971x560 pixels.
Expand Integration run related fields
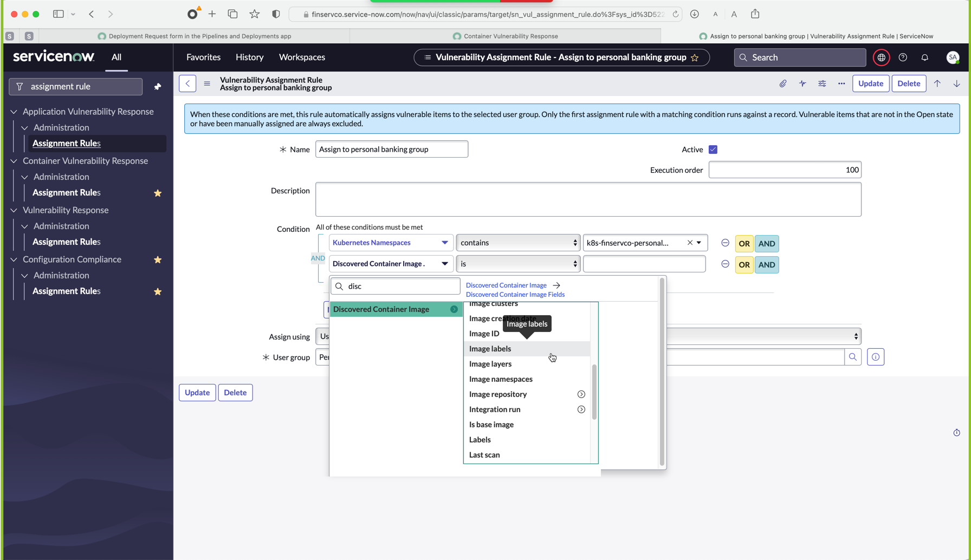pos(581,409)
